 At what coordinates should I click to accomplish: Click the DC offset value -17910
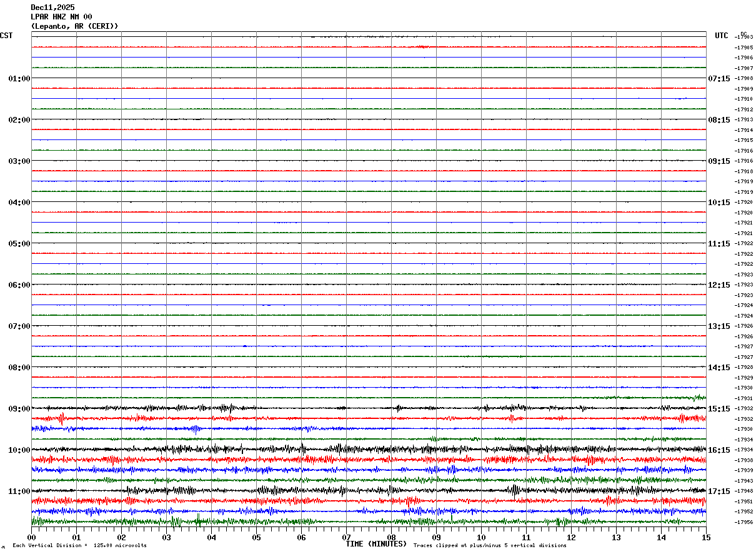744,99
